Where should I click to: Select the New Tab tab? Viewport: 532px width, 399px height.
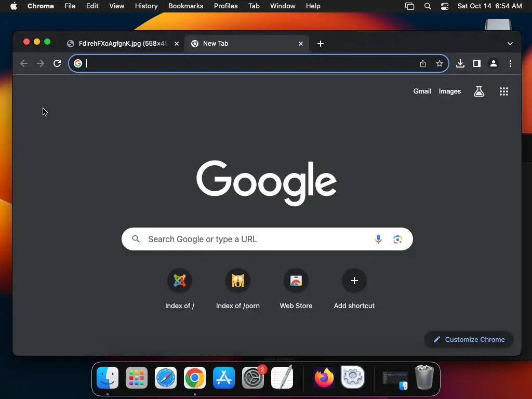click(x=246, y=44)
